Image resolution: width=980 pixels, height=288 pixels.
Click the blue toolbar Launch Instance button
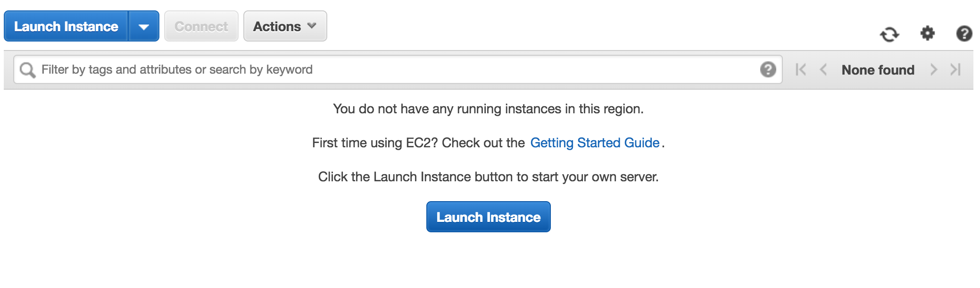click(x=66, y=26)
